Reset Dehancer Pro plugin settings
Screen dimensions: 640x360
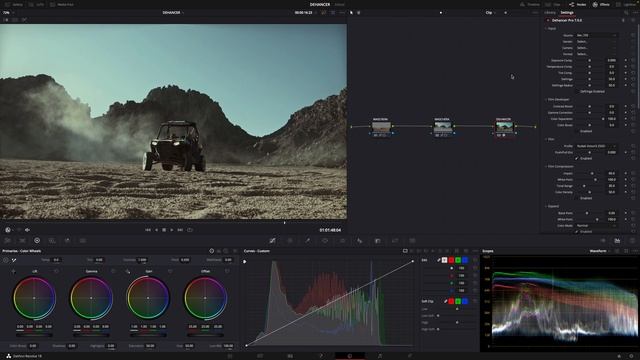(x=633, y=20)
